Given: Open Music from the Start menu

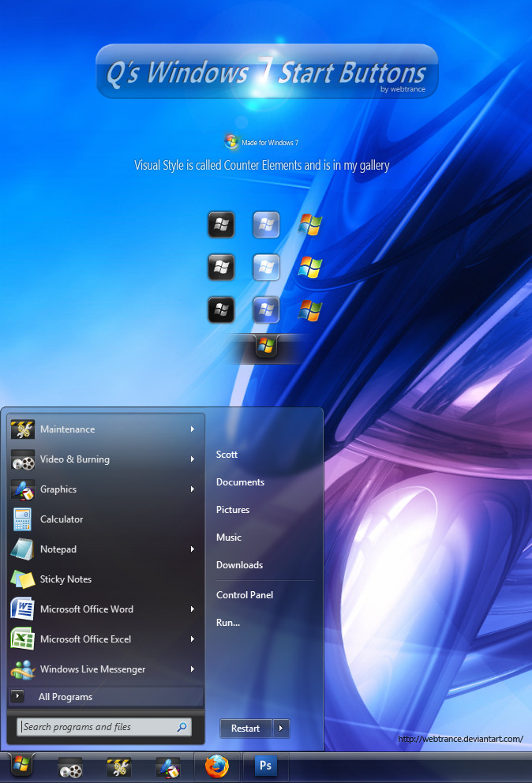Looking at the screenshot, I should pos(229,538).
